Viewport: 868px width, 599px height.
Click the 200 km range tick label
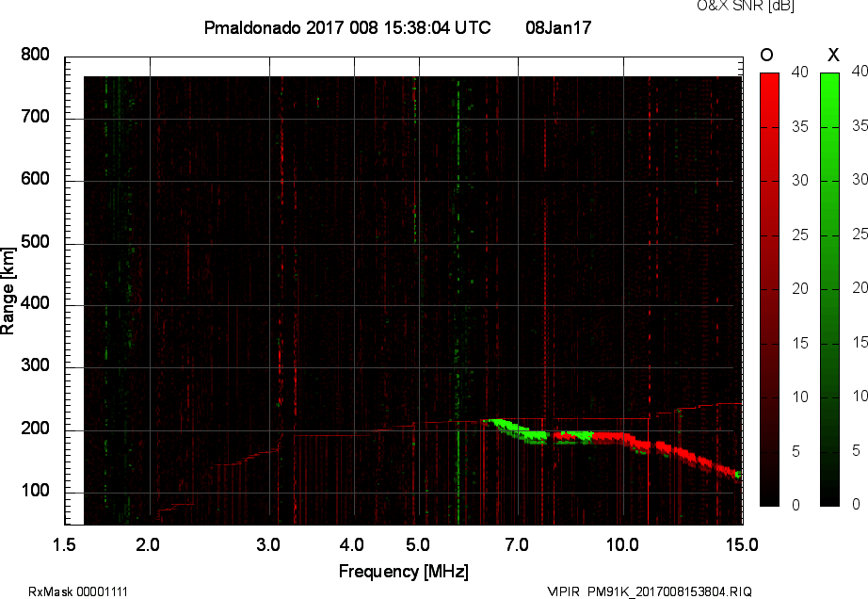coord(36,428)
